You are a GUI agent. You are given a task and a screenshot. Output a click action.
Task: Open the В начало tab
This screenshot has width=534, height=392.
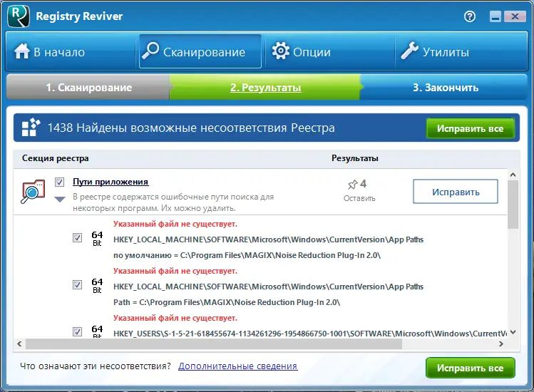(x=71, y=52)
